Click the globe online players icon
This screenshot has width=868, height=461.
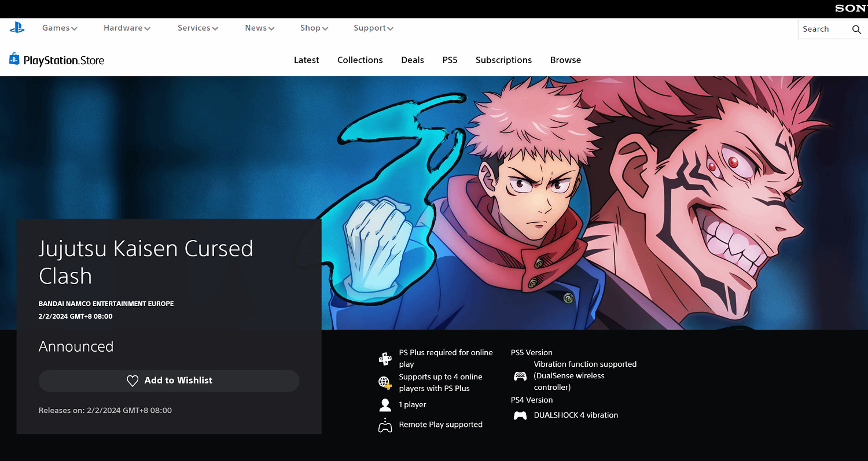point(385,382)
